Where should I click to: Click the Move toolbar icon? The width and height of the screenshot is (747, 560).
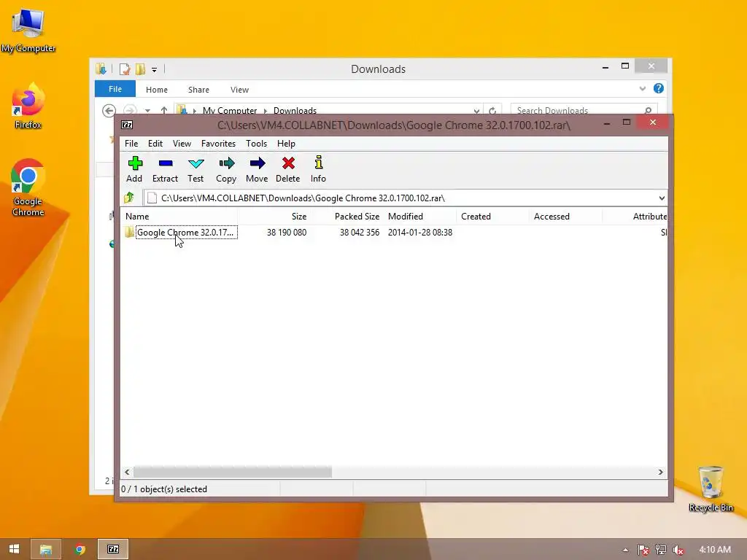pos(257,169)
